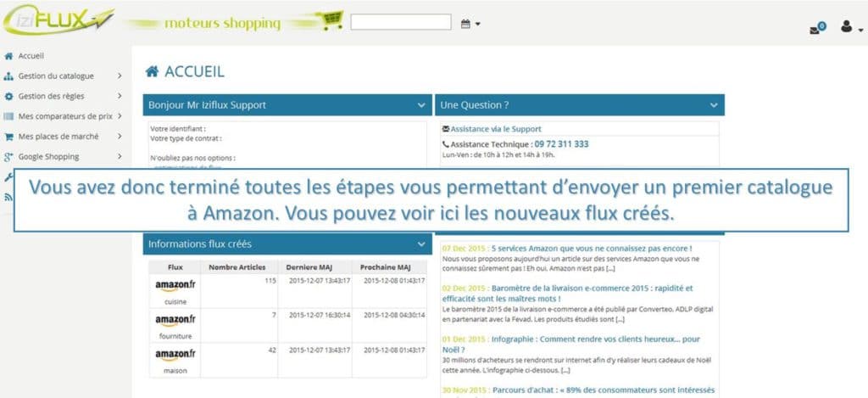The image size is (868, 398).
Task: Select the 'cuisine' flux label
Action: 175,302
